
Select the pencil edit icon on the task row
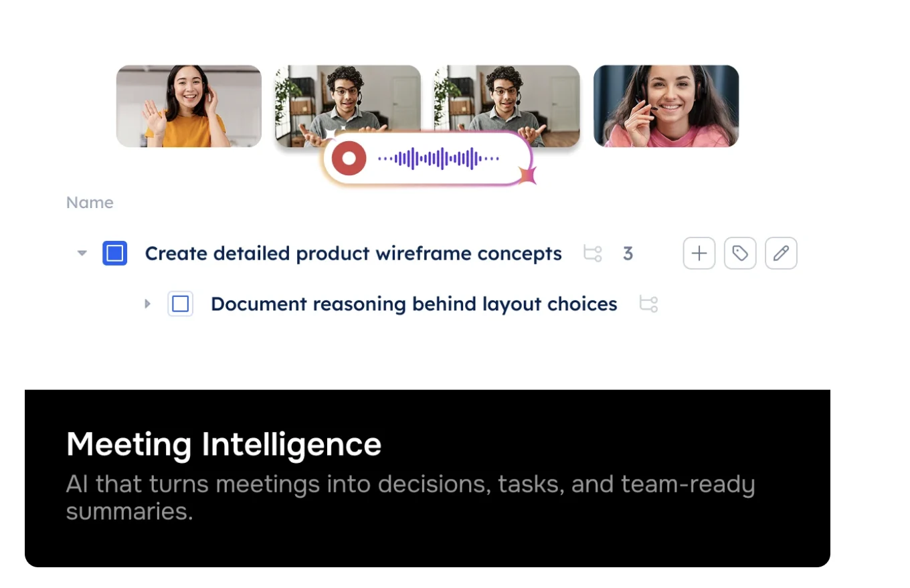(781, 253)
